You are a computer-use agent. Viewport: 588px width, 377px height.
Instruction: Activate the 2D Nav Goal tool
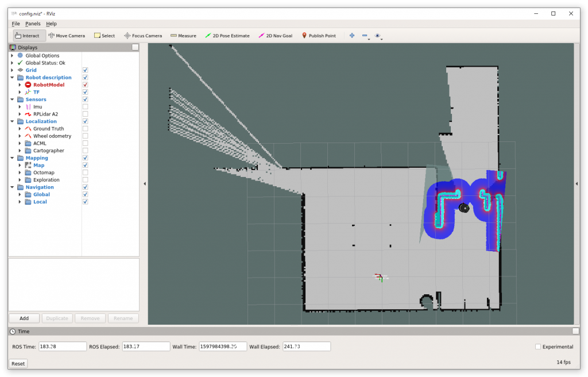coord(275,36)
